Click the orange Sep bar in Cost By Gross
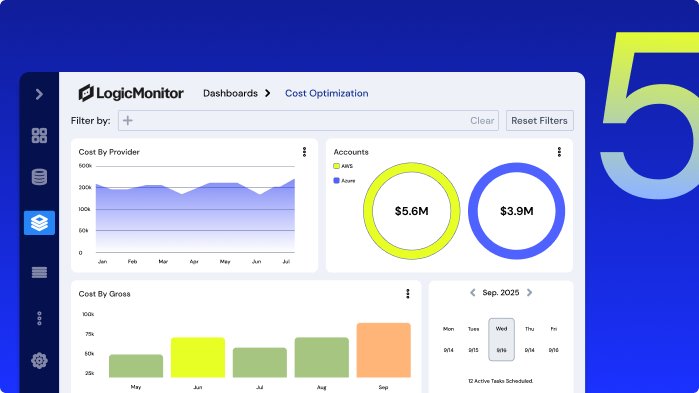This screenshot has width=699, height=393. 384,350
